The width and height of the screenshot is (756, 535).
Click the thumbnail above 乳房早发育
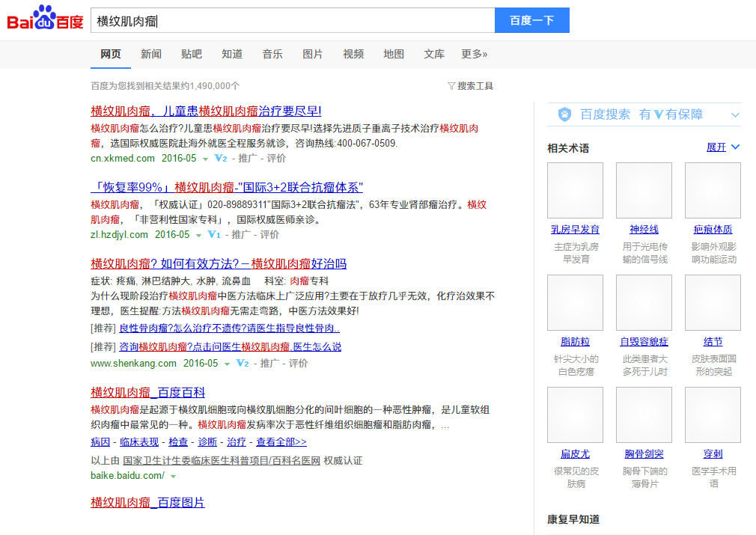(575, 190)
